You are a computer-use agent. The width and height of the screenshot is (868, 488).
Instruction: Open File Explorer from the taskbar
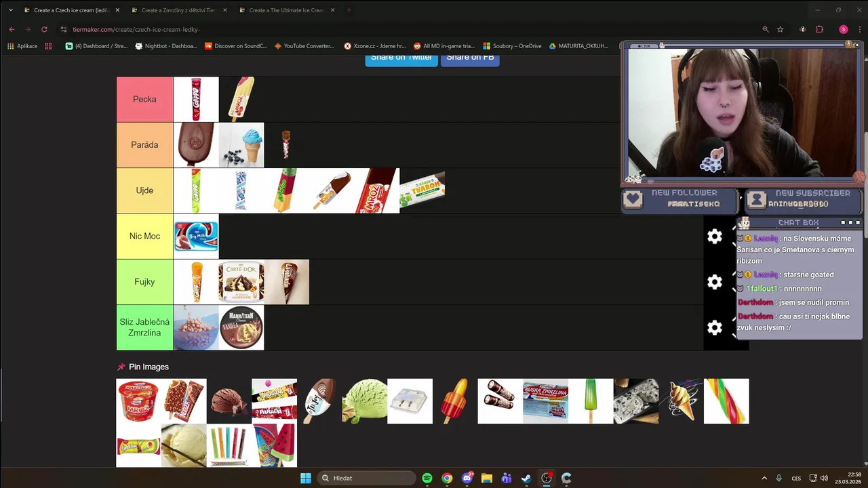(x=486, y=478)
